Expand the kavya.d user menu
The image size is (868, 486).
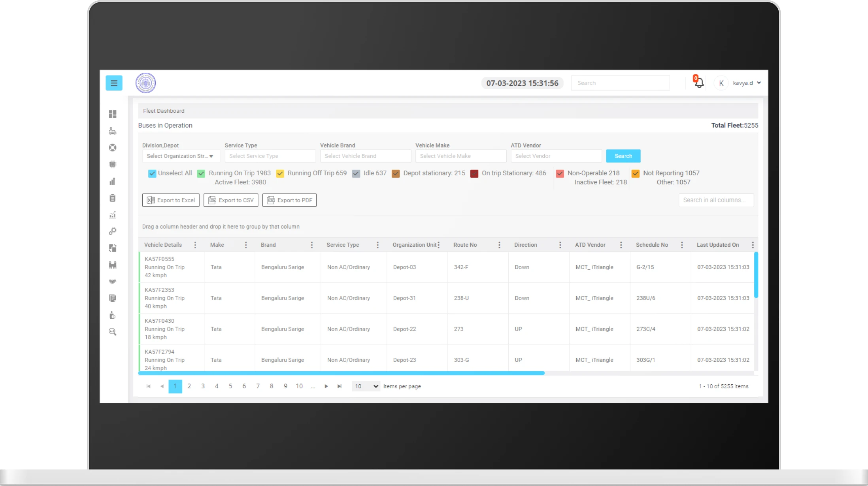point(747,83)
